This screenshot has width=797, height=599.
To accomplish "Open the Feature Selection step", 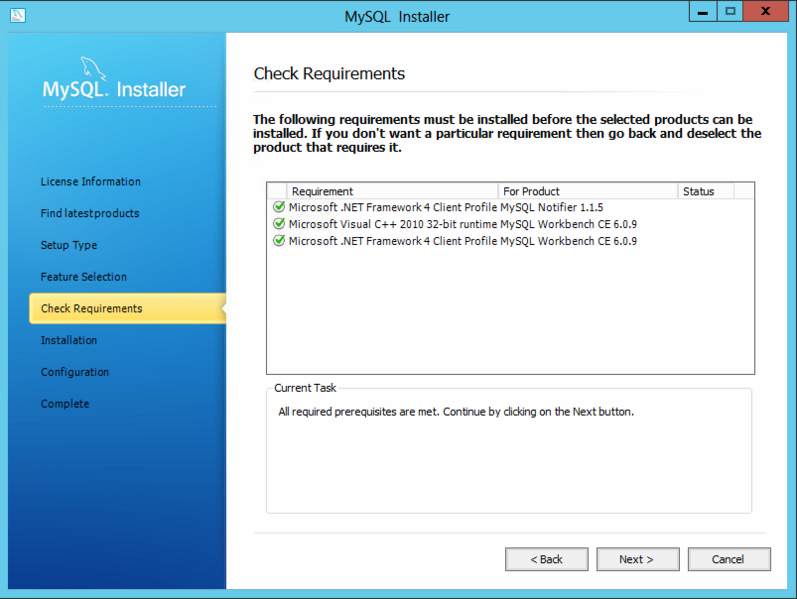I will coord(83,277).
